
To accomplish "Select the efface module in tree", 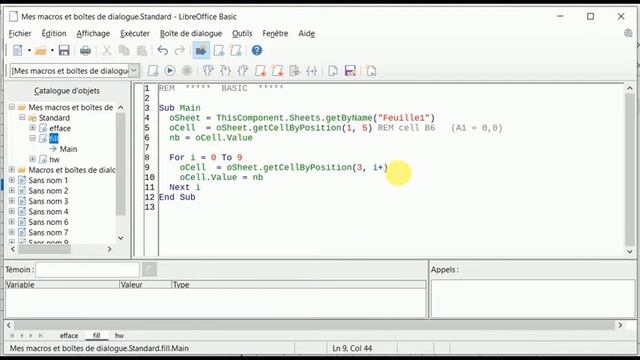I will coord(60,128).
